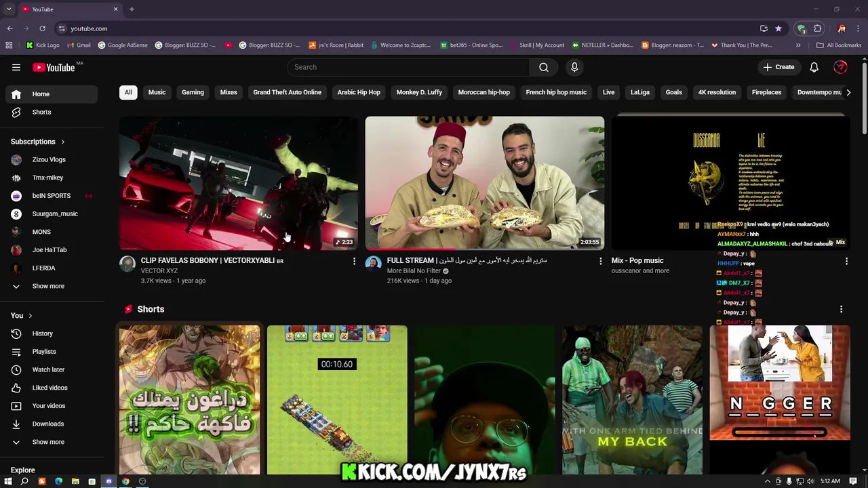The height and width of the screenshot is (488, 868).
Task: Select the Grand Theft Auto Online chip
Action: [287, 92]
